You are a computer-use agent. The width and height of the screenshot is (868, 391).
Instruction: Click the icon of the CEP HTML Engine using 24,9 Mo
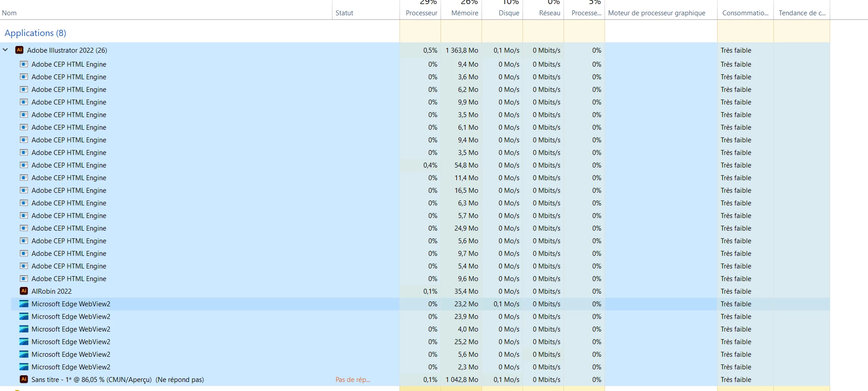pos(24,228)
